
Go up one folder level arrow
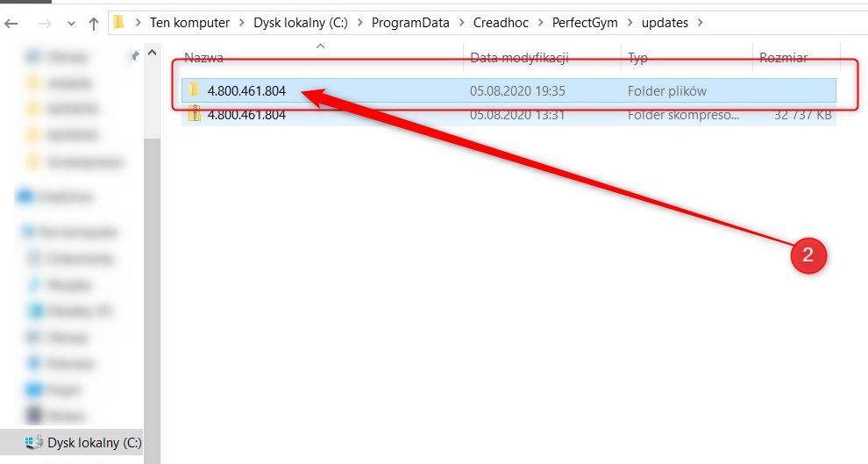(x=93, y=24)
